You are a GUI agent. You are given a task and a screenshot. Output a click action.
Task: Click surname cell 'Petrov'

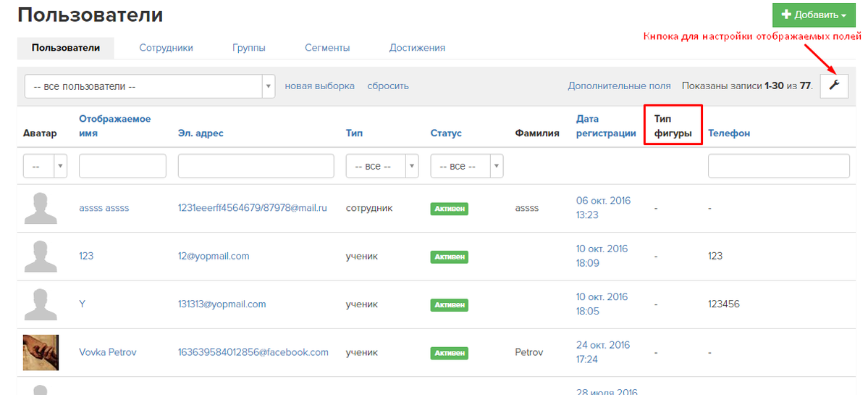[530, 352]
